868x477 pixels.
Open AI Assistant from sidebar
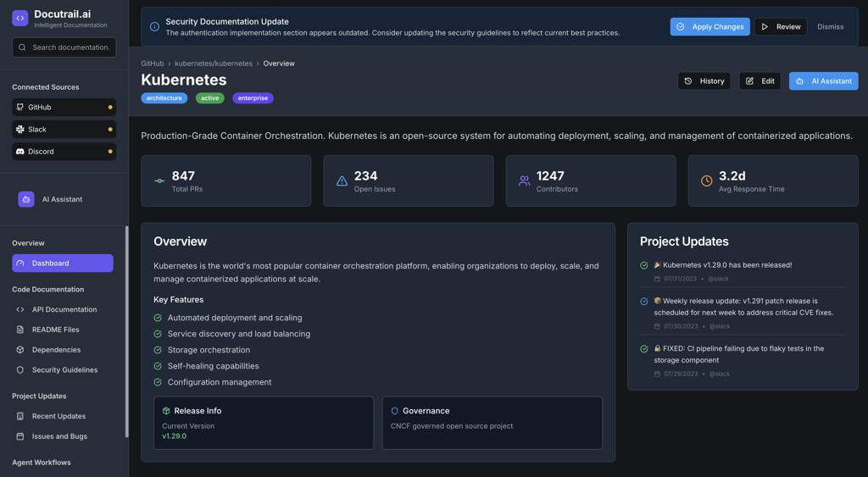pos(64,199)
